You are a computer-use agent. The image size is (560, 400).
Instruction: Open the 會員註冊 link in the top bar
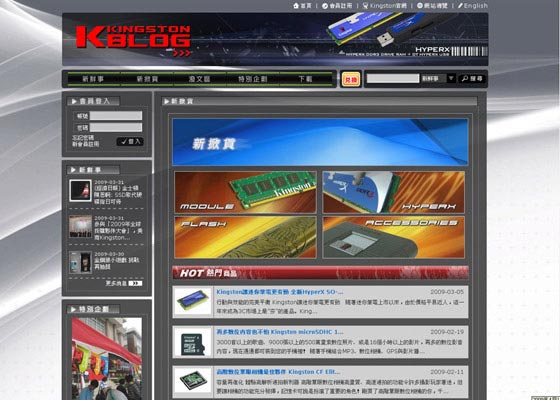(340, 6)
